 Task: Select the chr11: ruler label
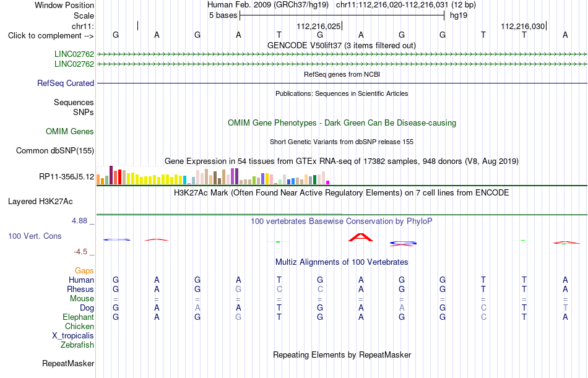tap(83, 26)
